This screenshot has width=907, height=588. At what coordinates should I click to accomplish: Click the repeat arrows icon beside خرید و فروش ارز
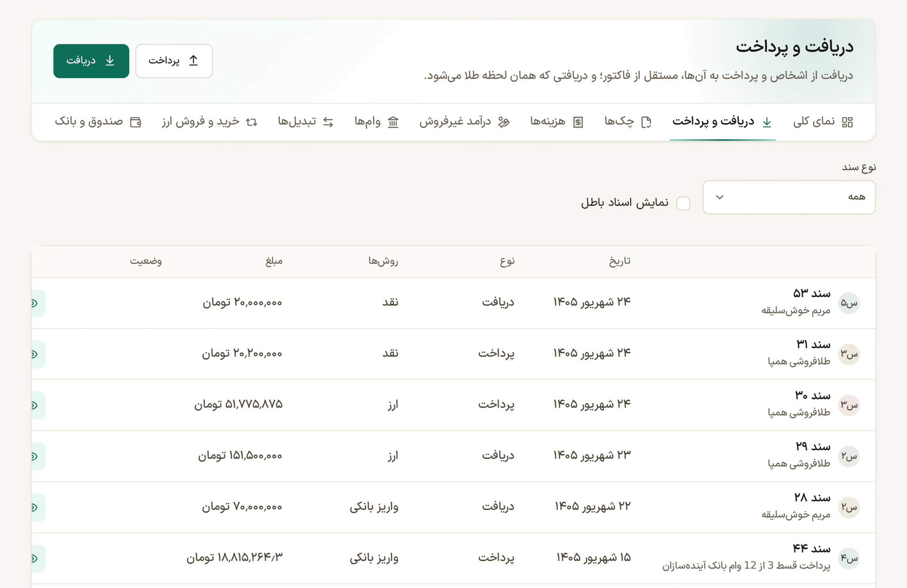[x=252, y=122]
